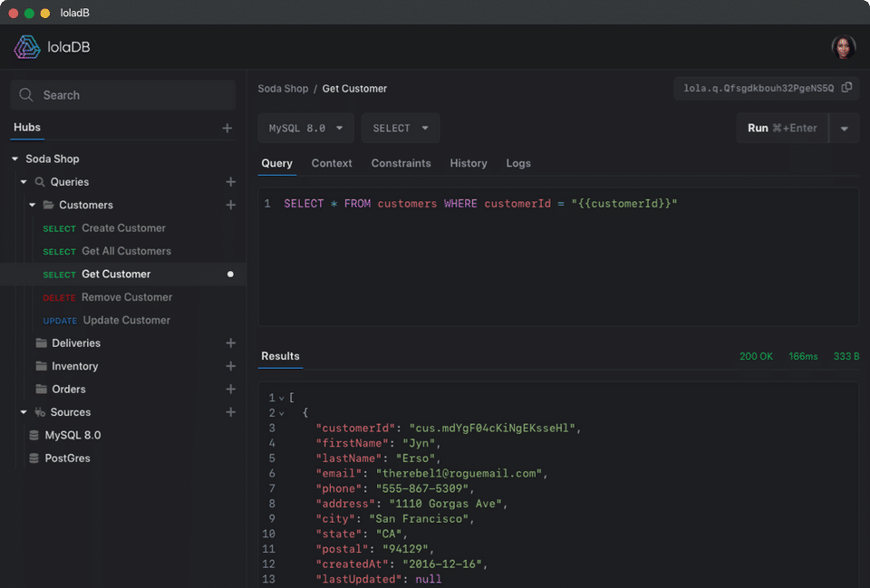The width and height of the screenshot is (870, 588).
Task: Run the query with Run button
Action: (x=781, y=129)
